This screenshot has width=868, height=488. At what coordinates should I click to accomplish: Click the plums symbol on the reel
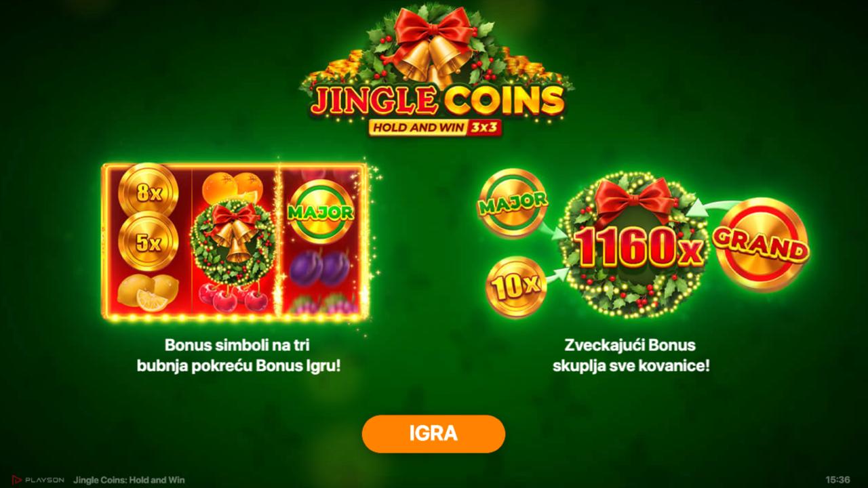(319, 269)
